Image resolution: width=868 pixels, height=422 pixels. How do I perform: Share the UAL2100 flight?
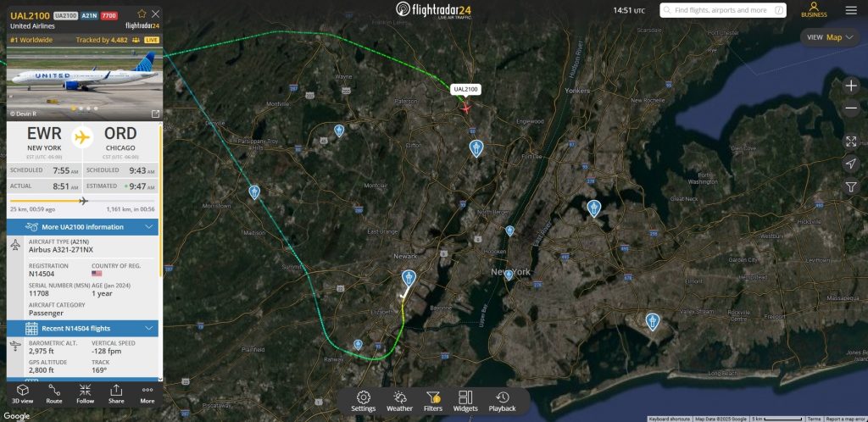point(116,394)
